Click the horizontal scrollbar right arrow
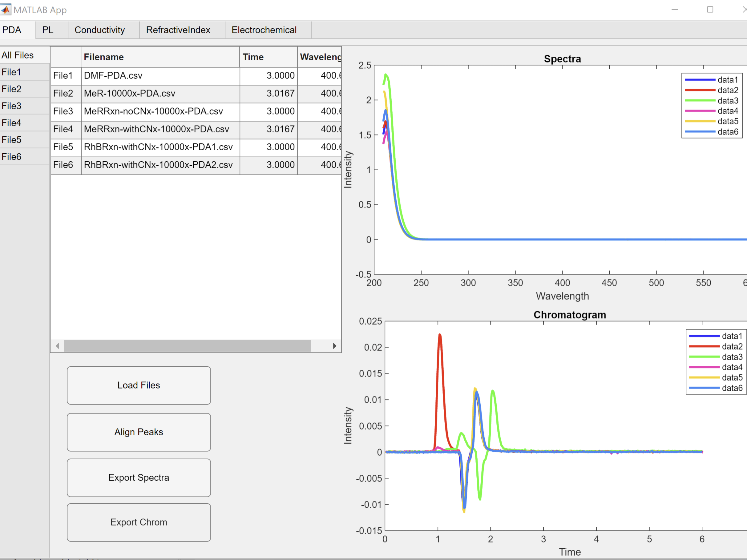747x560 pixels. click(334, 346)
